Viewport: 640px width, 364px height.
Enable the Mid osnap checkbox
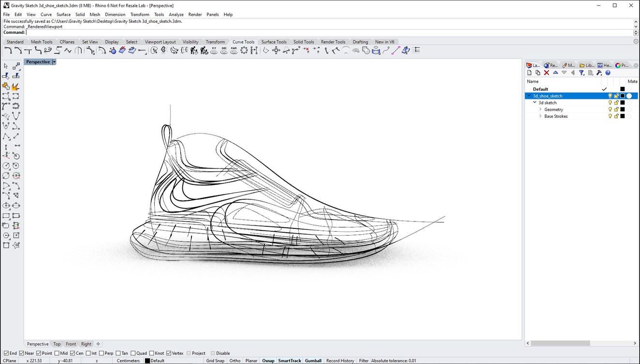click(x=57, y=353)
